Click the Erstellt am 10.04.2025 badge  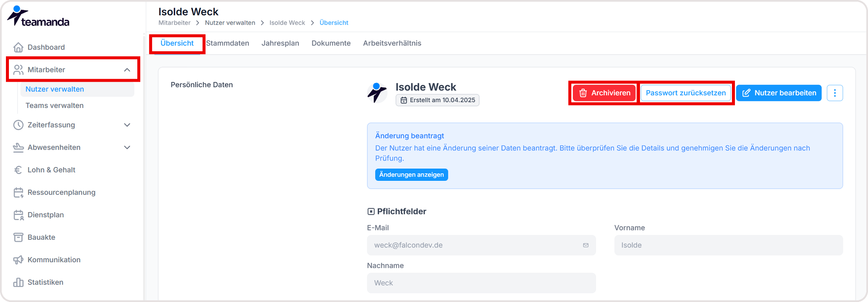(x=437, y=100)
